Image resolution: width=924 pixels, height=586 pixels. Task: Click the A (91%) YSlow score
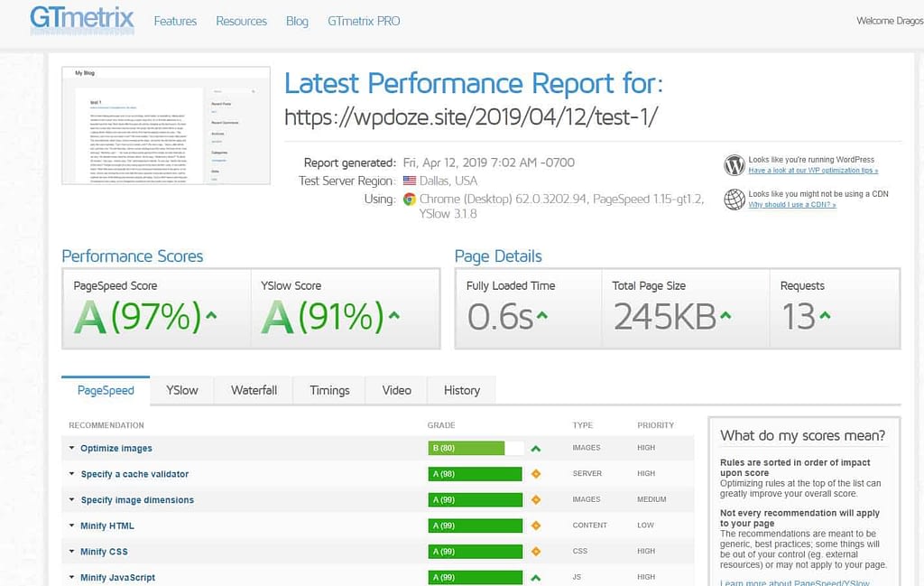(x=322, y=317)
